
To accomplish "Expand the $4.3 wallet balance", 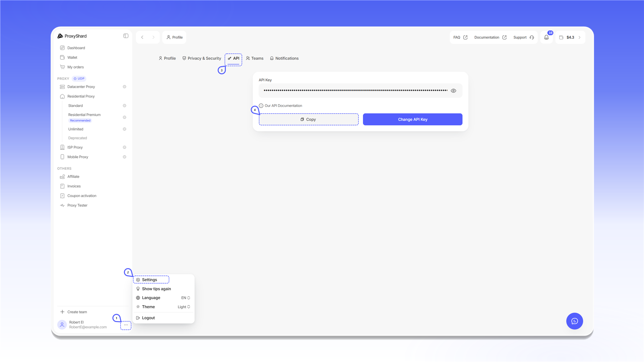I will click(x=570, y=37).
